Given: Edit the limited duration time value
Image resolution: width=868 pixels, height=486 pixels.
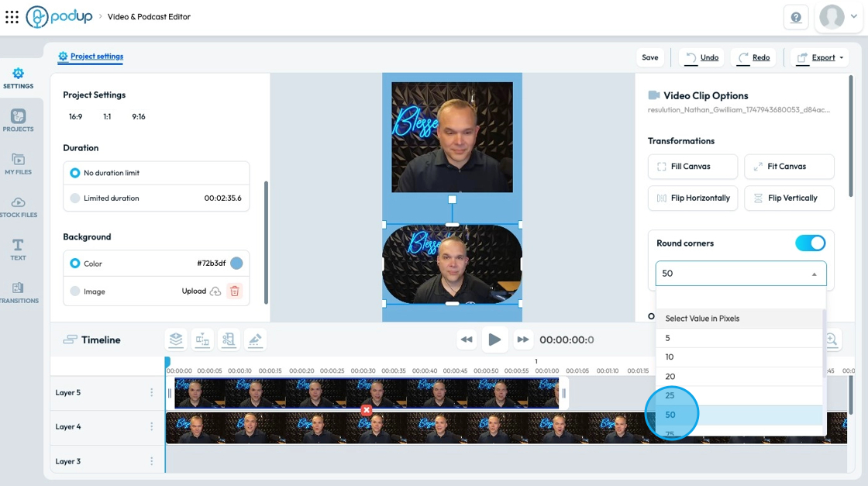Looking at the screenshot, I should coord(222,198).
